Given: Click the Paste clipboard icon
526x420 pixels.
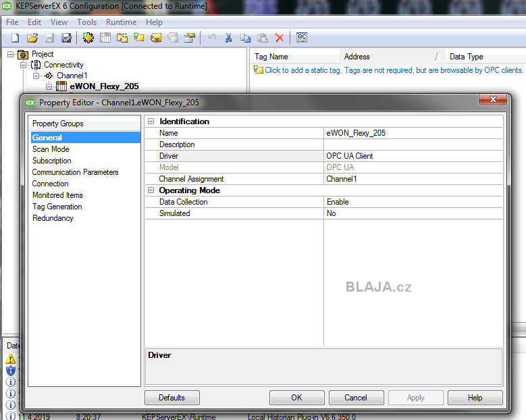Looking at the screenshot, I should pyautogui.click(x=263, y=38).
